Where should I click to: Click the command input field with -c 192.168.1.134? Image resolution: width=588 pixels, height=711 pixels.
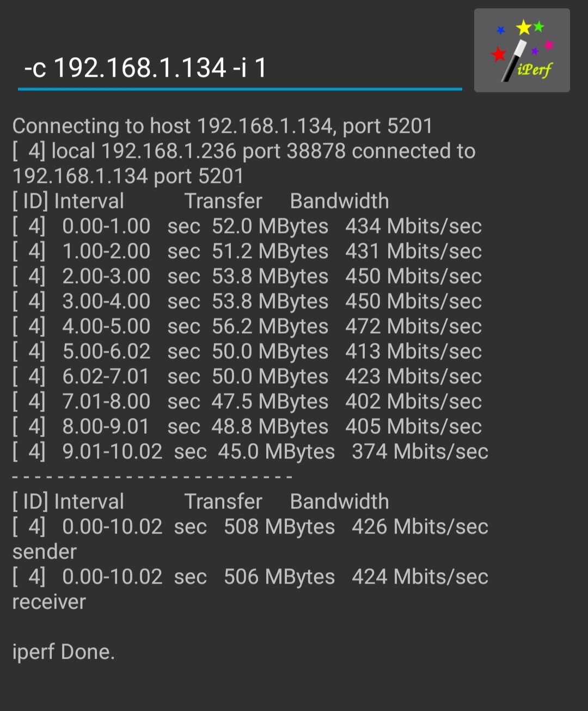(x=240, y=68)
